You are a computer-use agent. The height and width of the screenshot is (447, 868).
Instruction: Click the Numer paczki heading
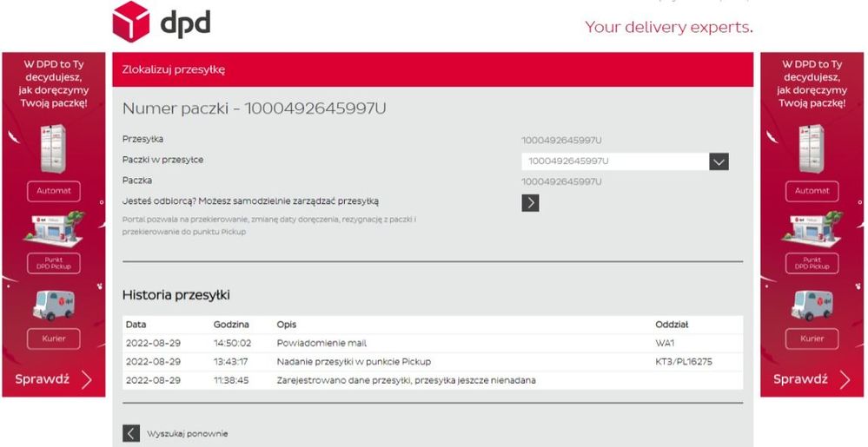(254, 108)
